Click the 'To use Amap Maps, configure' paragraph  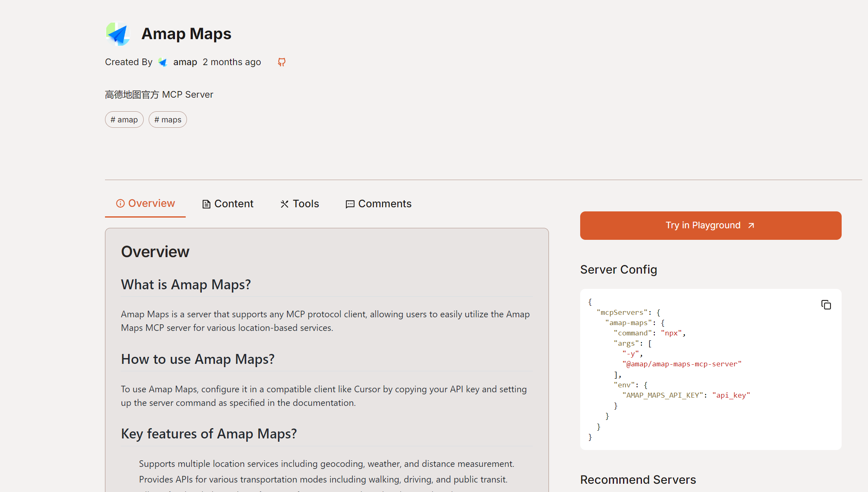(x=324, y=396)
